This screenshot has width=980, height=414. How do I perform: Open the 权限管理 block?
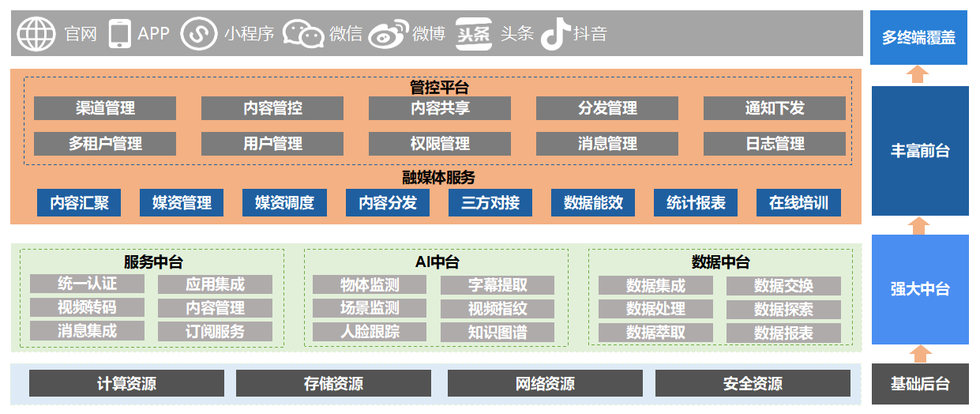[440, 144]
